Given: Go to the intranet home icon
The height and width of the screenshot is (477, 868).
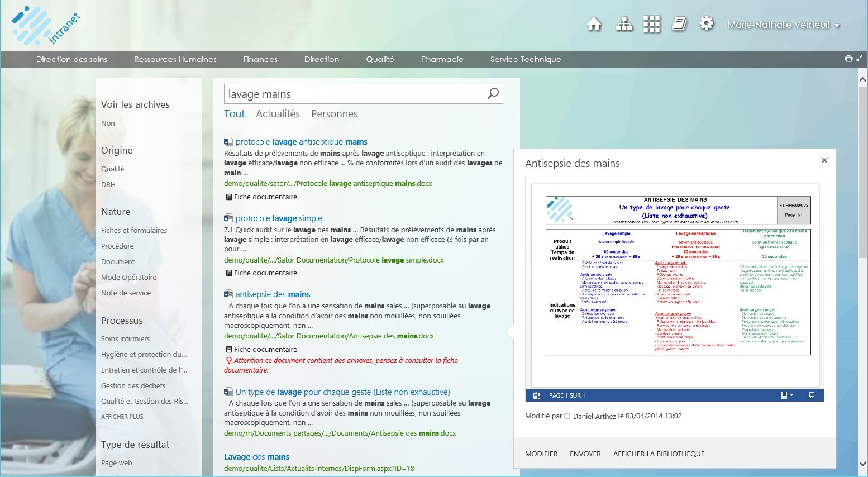Looking at the screenshot, I should click(x=594, y=25).
